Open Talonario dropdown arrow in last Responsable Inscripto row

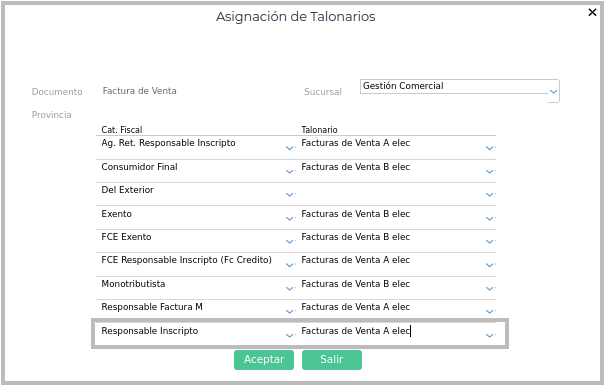(490, 335)
